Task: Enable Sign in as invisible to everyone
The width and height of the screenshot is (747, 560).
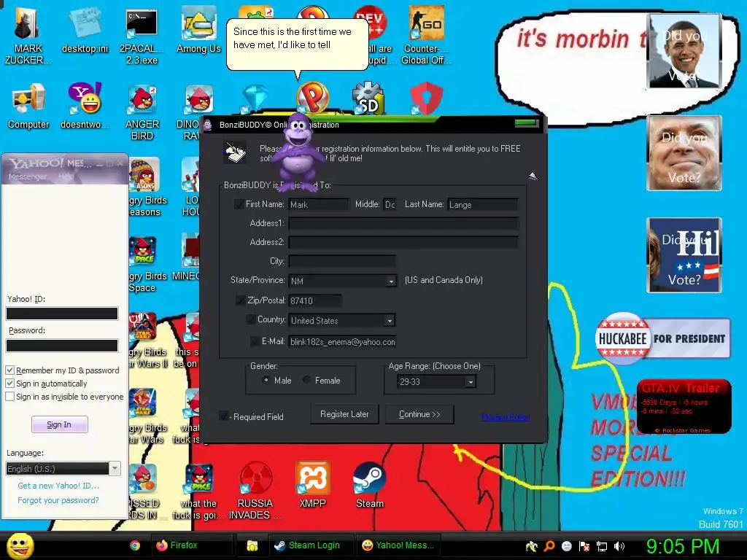Action: pyautogui.click(x=10, y=397)
